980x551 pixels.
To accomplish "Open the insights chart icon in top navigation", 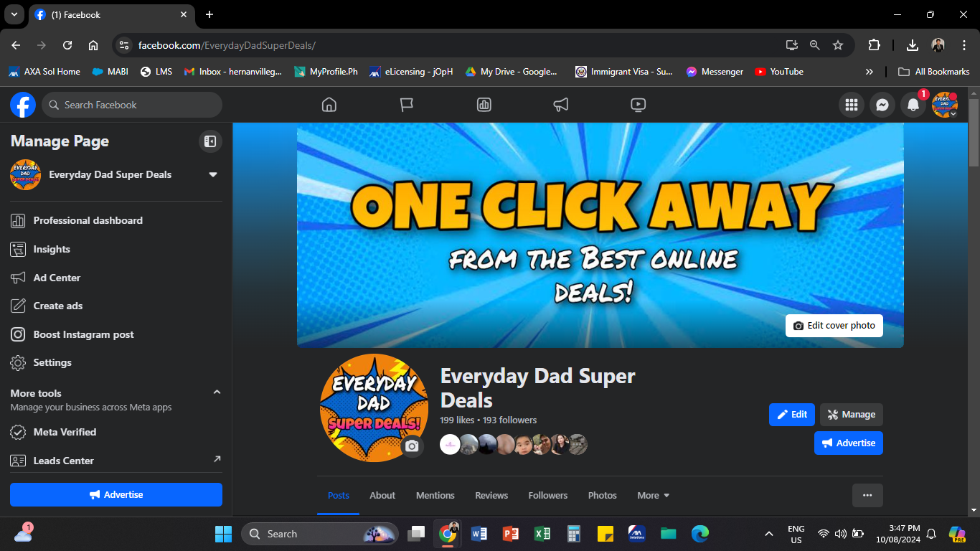I will point(484,105).
